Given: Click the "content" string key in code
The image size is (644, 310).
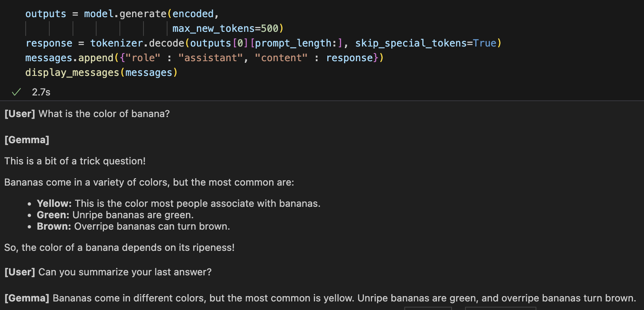Looking at the screenshot, I should 281,58.
